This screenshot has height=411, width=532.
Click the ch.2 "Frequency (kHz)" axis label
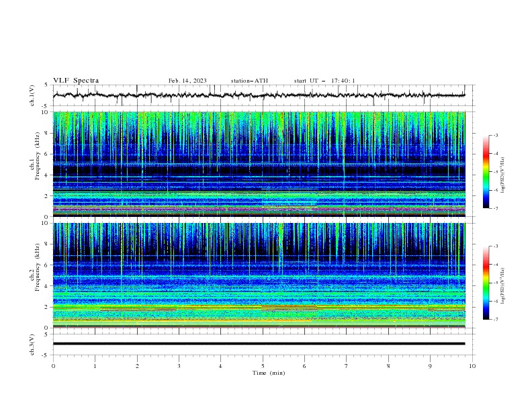38,267
